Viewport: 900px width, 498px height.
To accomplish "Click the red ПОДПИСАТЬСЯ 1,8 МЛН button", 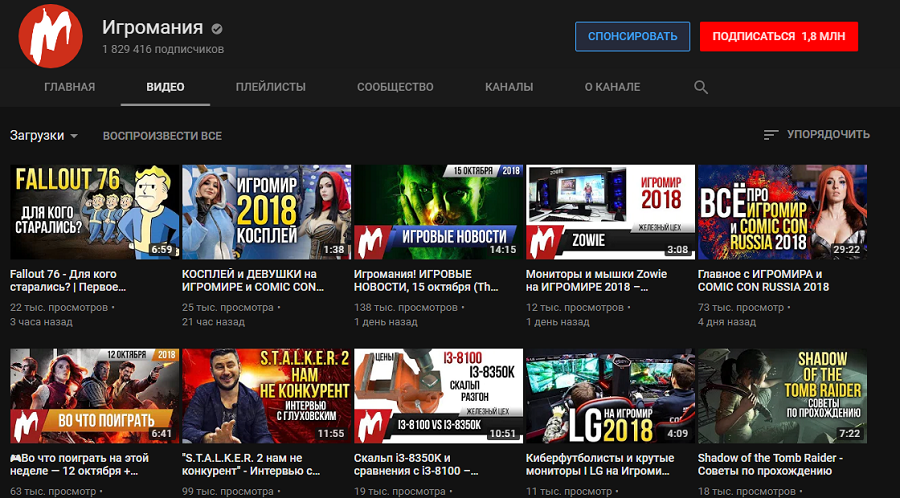I will pos(779,37).
